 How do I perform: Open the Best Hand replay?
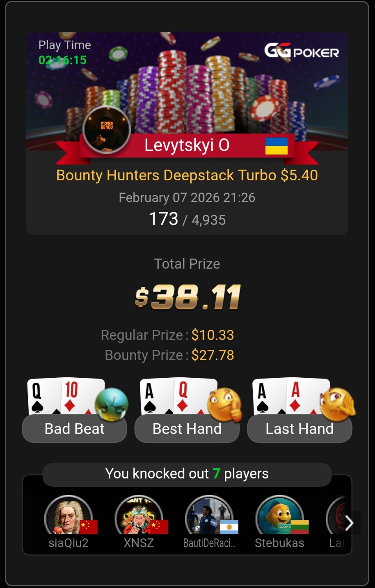pos(187,429)
